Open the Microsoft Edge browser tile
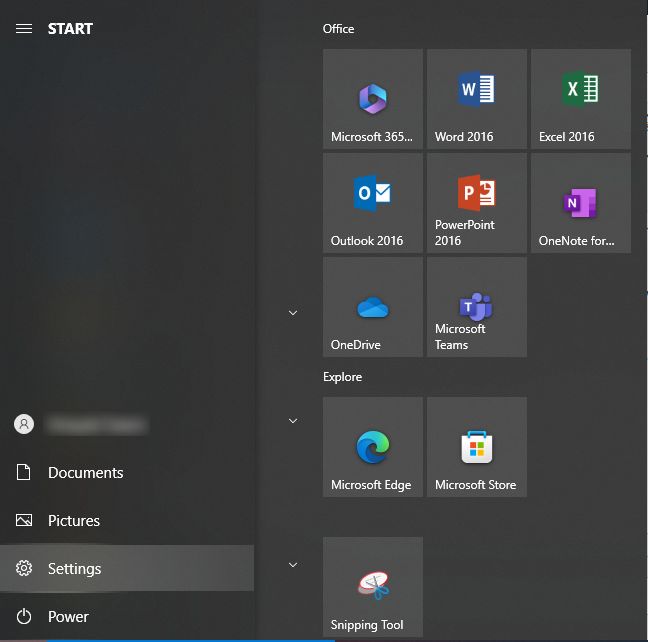This screenshot has width=648, height=642. (x=372, y=447)
